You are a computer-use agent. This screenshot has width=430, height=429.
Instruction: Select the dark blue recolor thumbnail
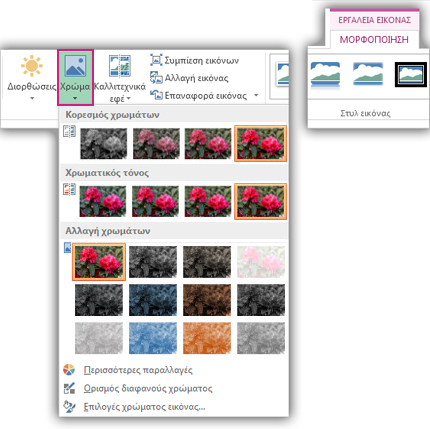click(153, 300)
